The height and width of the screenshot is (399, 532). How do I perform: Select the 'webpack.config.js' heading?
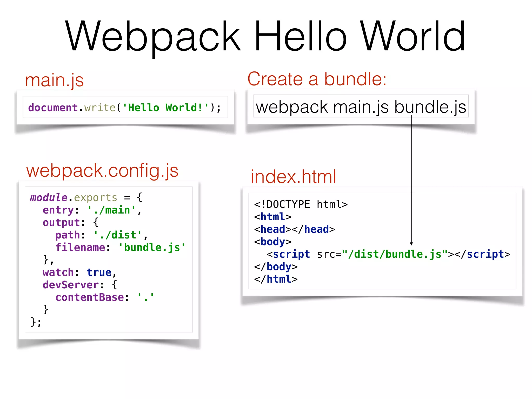pos(102,170)
